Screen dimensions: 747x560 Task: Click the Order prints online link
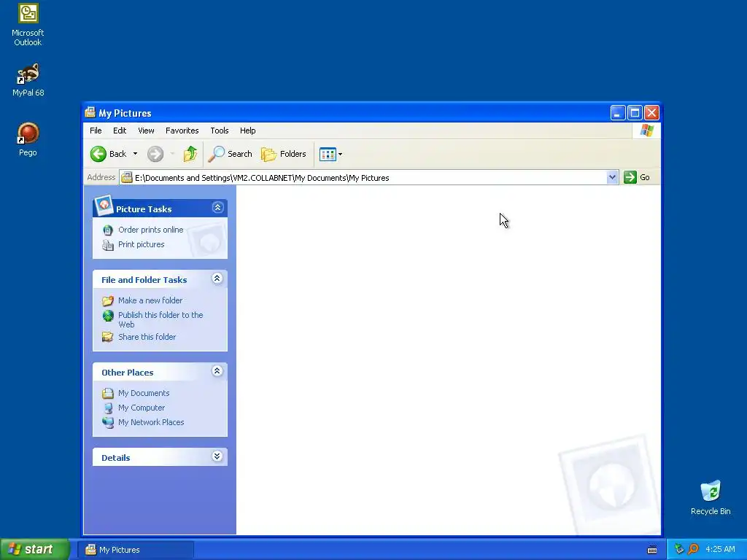coord(150,230)
